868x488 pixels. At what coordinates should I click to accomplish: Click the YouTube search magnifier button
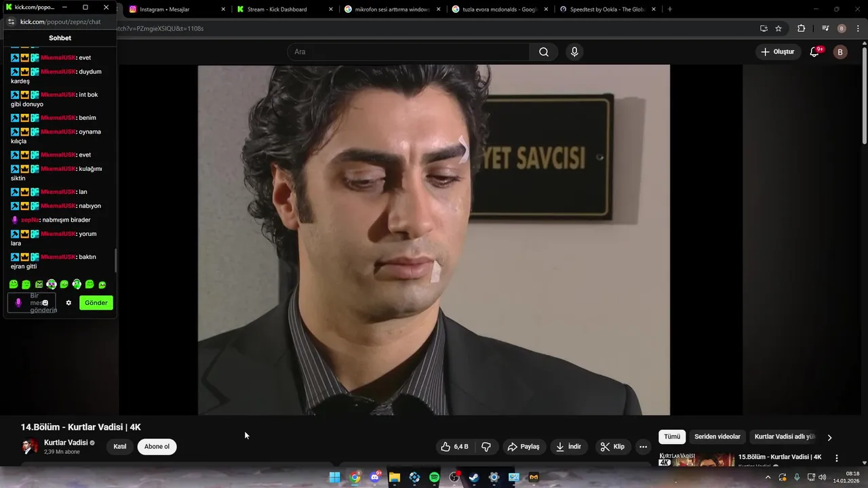(x=544, y=52)
